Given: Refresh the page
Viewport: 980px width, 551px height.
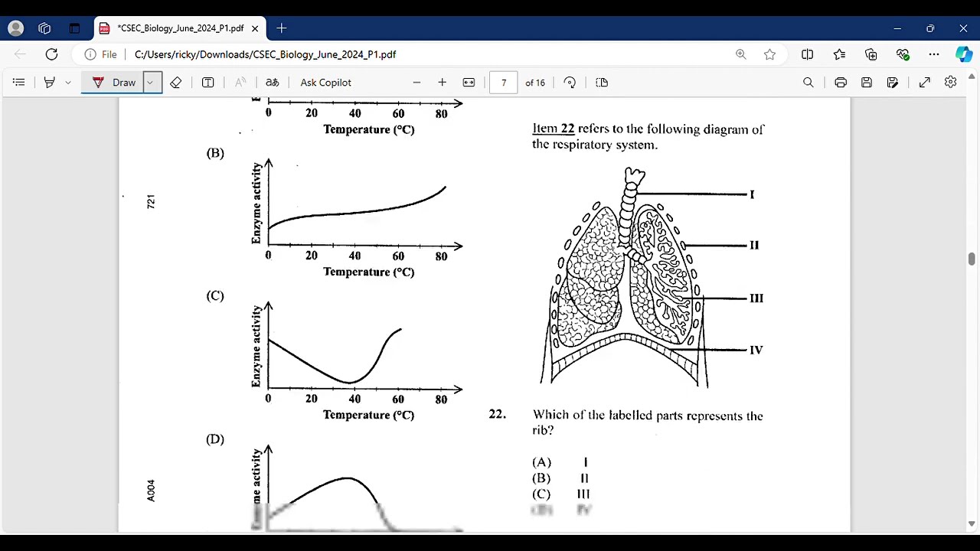Looking at the screenshot, I should (x=51, y=54).
